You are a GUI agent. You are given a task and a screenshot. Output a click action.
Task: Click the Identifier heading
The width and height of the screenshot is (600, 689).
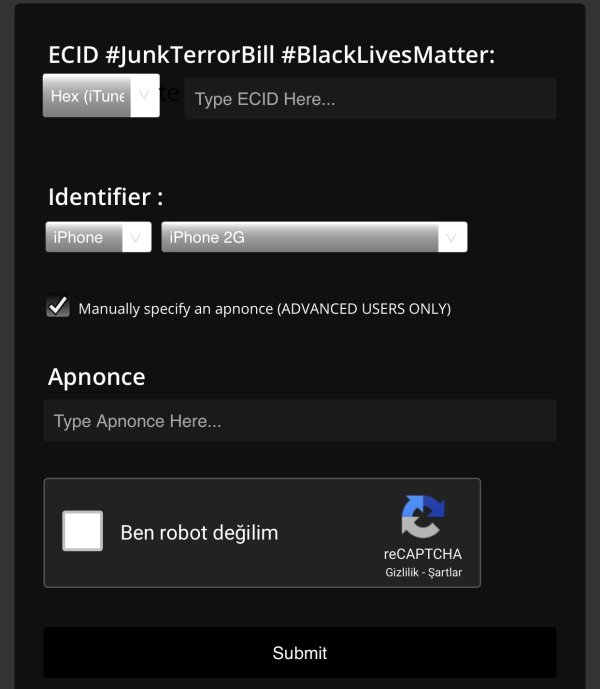(105, 196)
